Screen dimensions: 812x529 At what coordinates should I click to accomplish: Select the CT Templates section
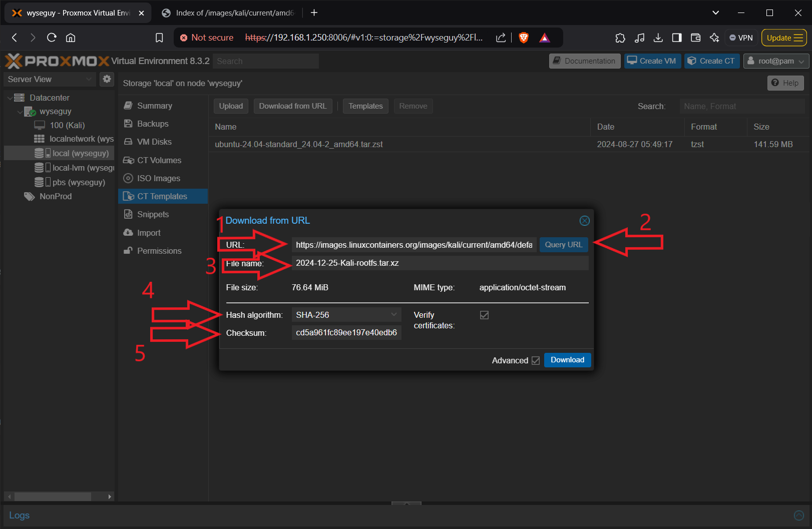[163, 196]
